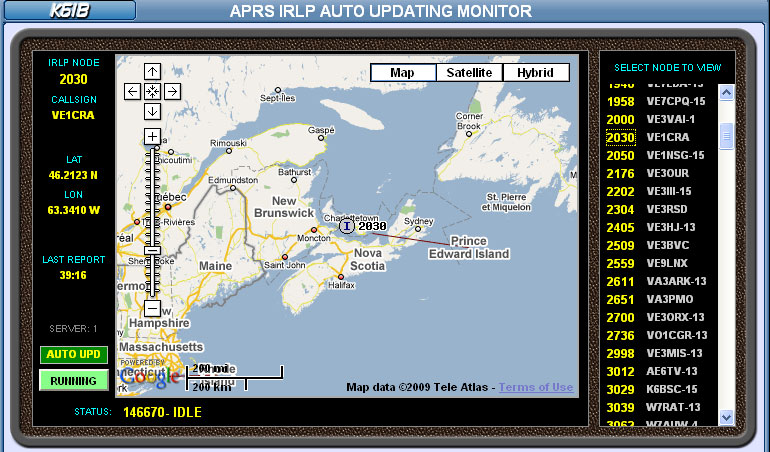The height and width of the screenshot is (452, 770).
Task: Switch to Hybrid map view
Action: click(535, 73)
